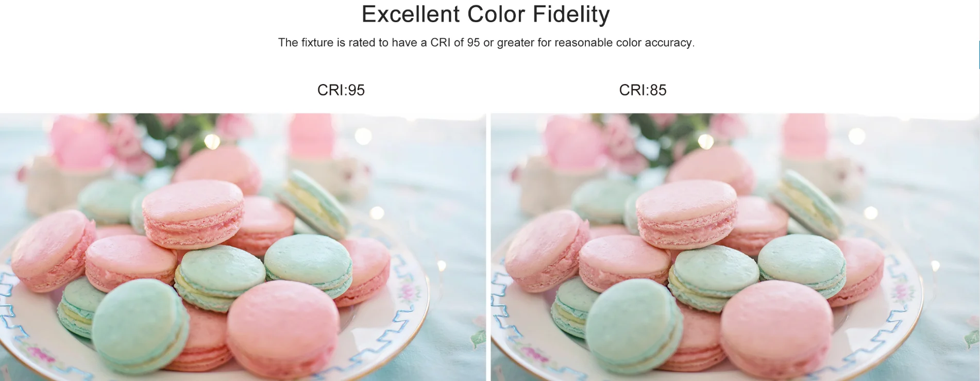This screenshot has height=381, width=980.
Task: Click large front mint macaron in right image
Action: click(633, 326)
